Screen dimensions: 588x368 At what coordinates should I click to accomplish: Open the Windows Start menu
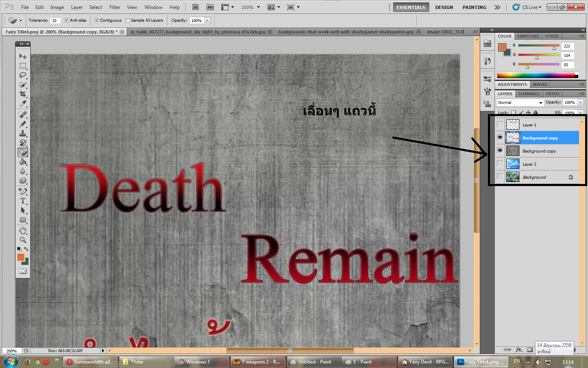tap(11, 361)
